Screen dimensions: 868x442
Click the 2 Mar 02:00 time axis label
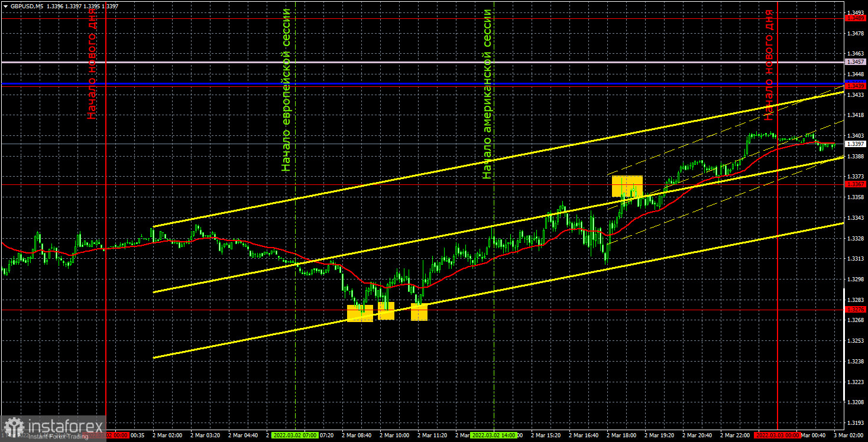point(168,435)
